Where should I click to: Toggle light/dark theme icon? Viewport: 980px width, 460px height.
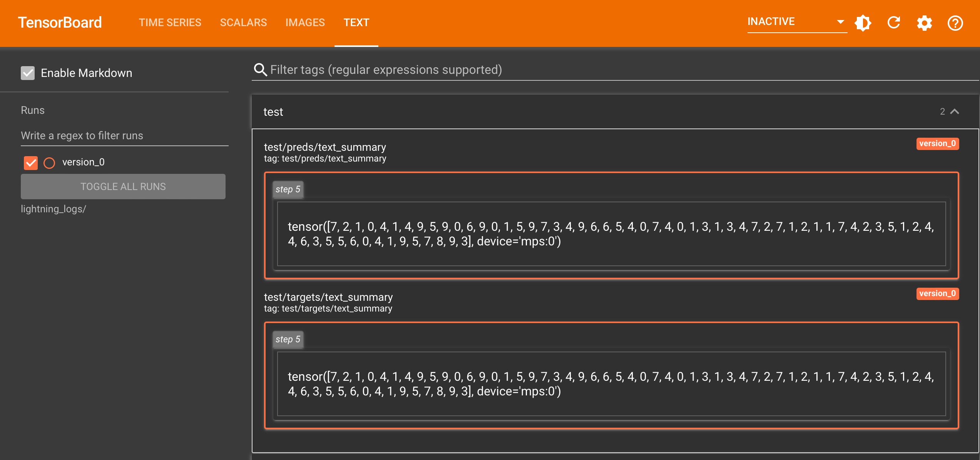pyautogui.click(x=863, y=23)
